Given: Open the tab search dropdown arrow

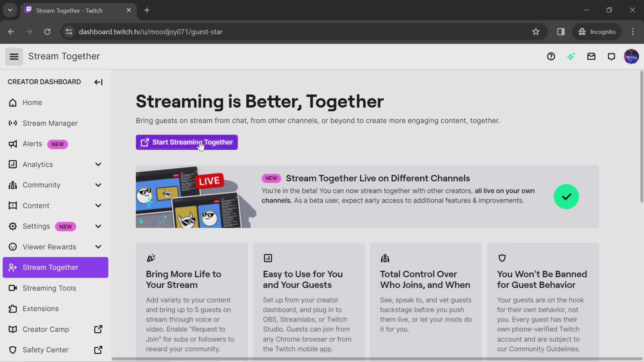Looking at the screenshot, I should pyautogui.click(x=10, y=10).
